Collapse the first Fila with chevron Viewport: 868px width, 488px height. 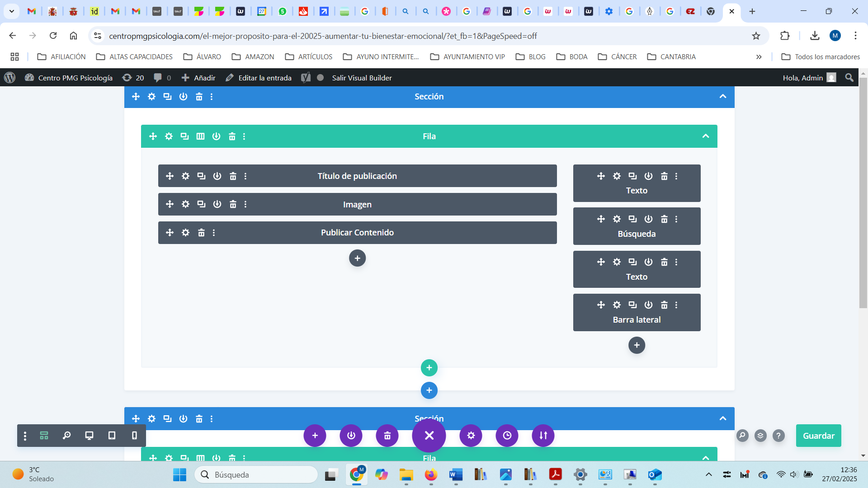coord(705,136)
